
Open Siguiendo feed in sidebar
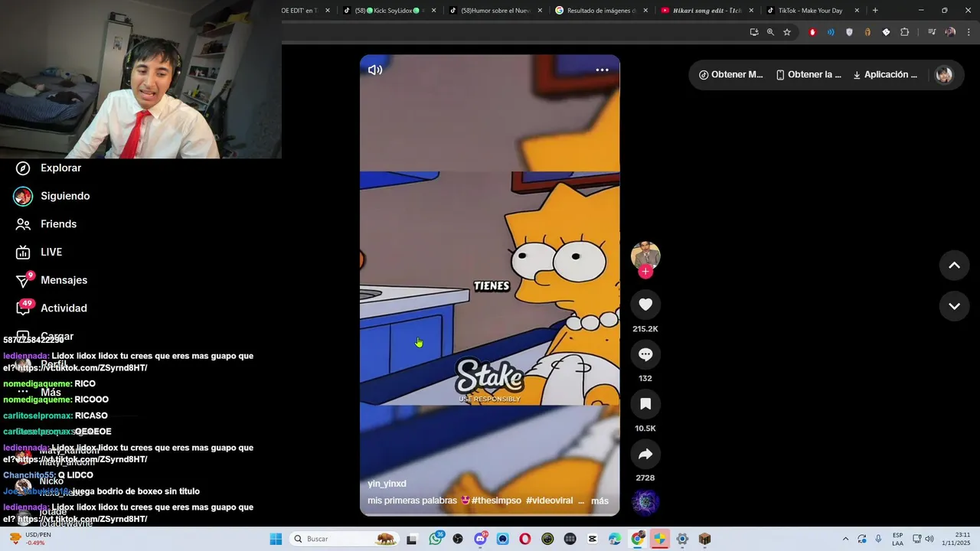52,196
